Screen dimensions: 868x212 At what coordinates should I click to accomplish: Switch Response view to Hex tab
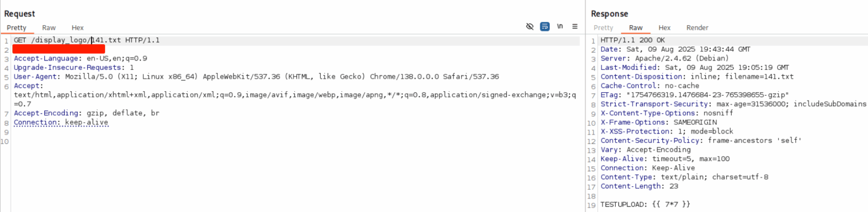664,28
